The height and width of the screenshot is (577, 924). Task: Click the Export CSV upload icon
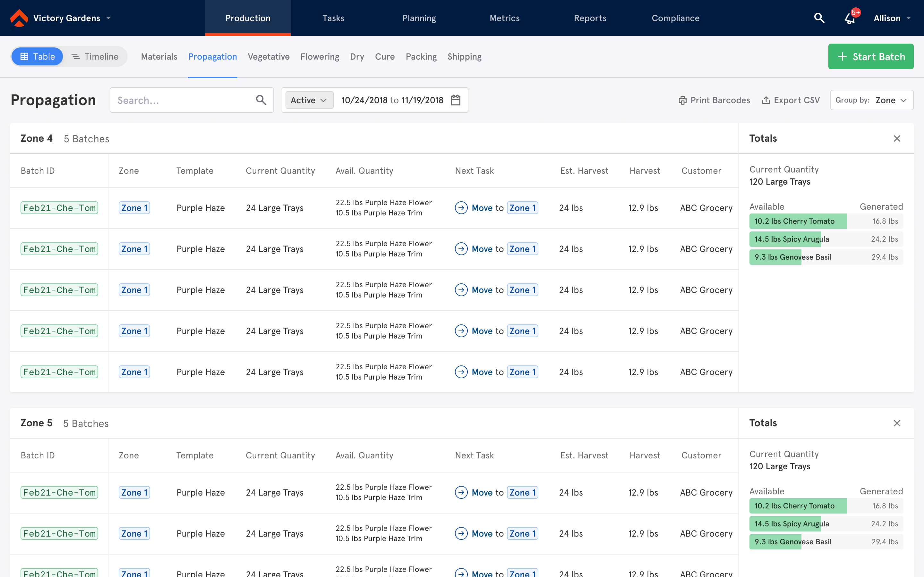tap(766, 100)
